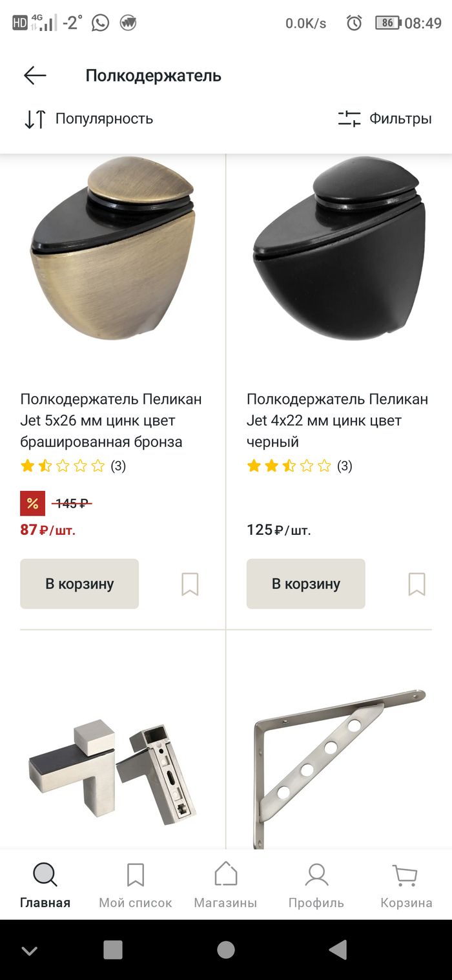The image size is (452, 980).
Task: Open the Popularity sort options
Action: pos(89,119)
